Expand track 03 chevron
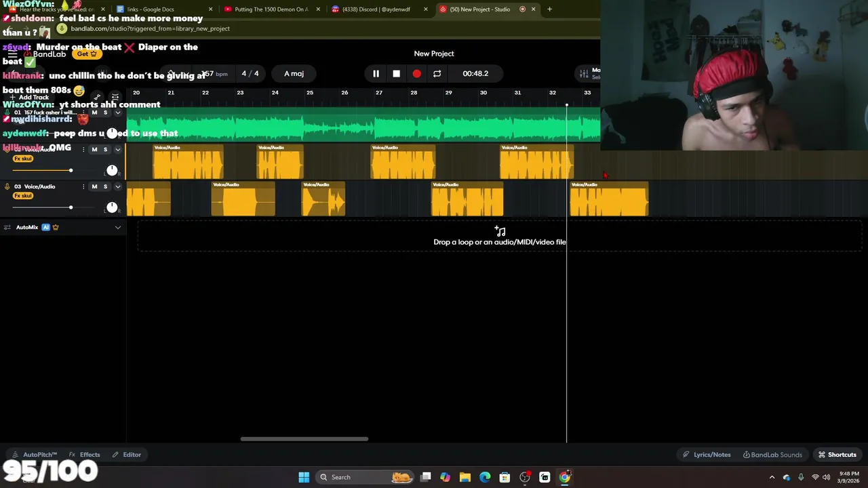The height and width of the screenshot is (488, 868). (117, 186)
